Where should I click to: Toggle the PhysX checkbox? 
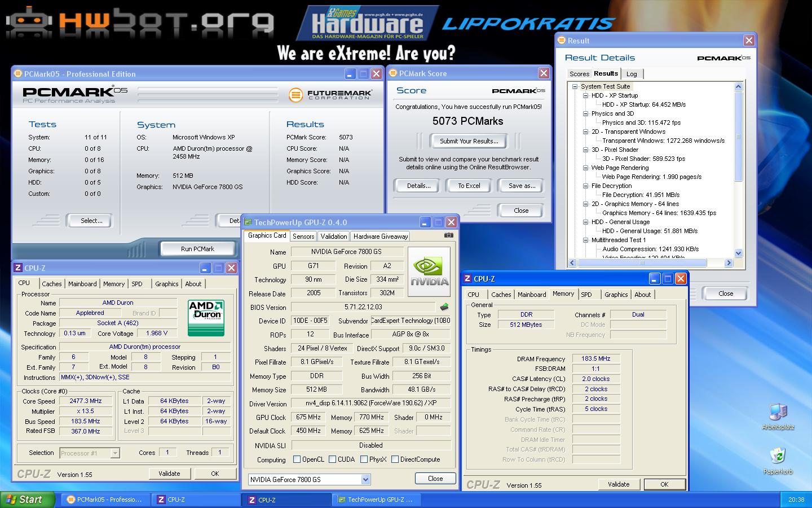click(364, 459)
